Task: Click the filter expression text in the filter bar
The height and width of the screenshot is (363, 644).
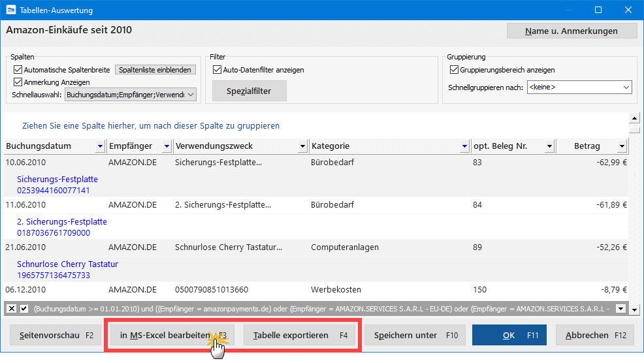Action: 321,309
